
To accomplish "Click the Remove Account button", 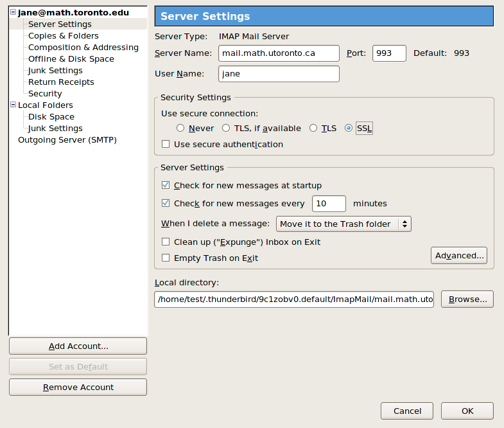I will 78,387.
